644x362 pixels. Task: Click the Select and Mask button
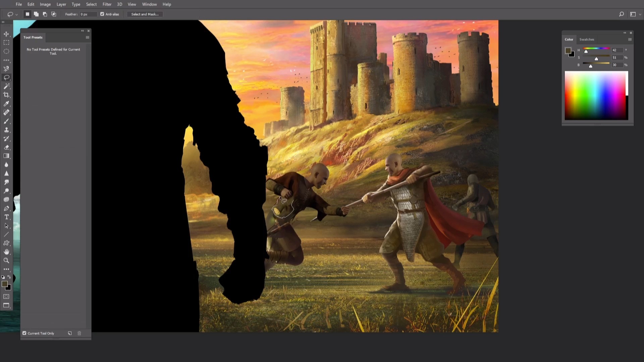click(145, 14)
